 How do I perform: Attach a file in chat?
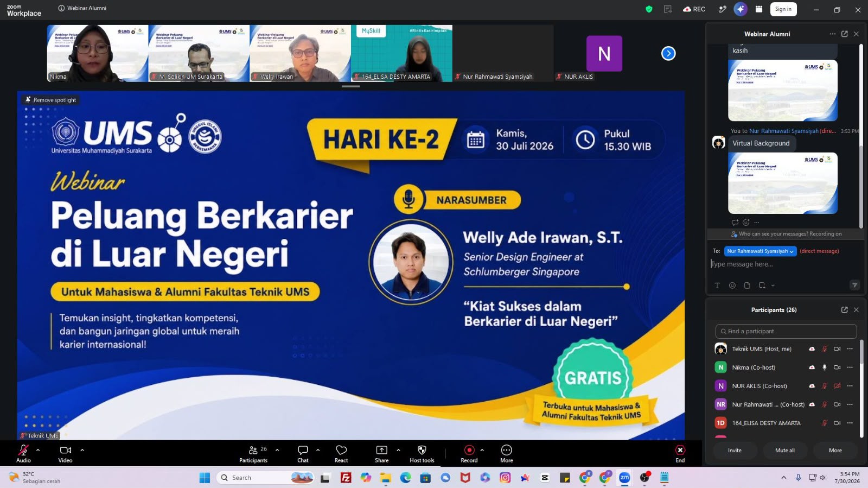pyautogui.click(x=747, y=286)
